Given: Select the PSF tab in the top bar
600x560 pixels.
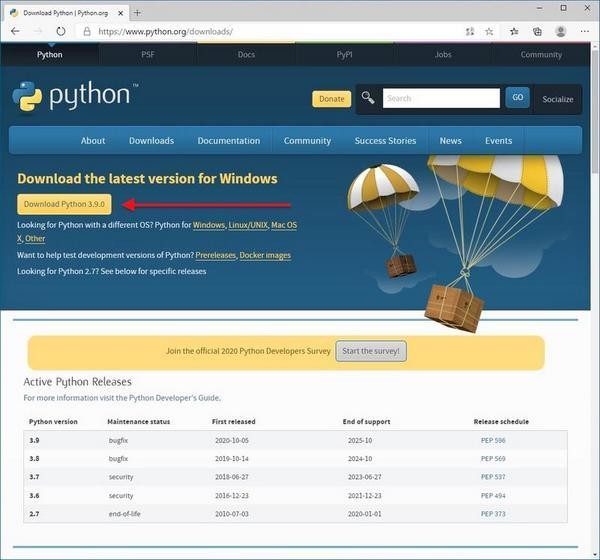Looking at the screenshot, I should point(148,55).
